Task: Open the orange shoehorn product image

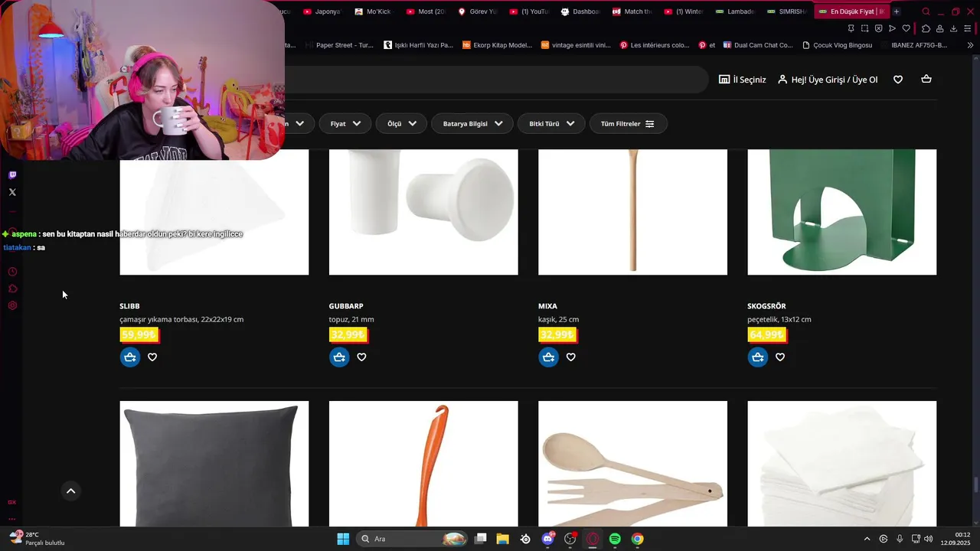Action: [x=423, y=464]
